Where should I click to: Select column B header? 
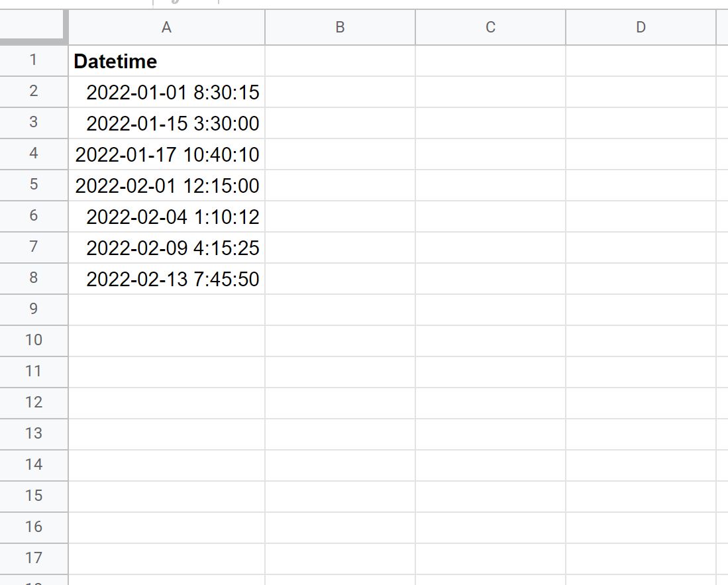click(340, 27)
